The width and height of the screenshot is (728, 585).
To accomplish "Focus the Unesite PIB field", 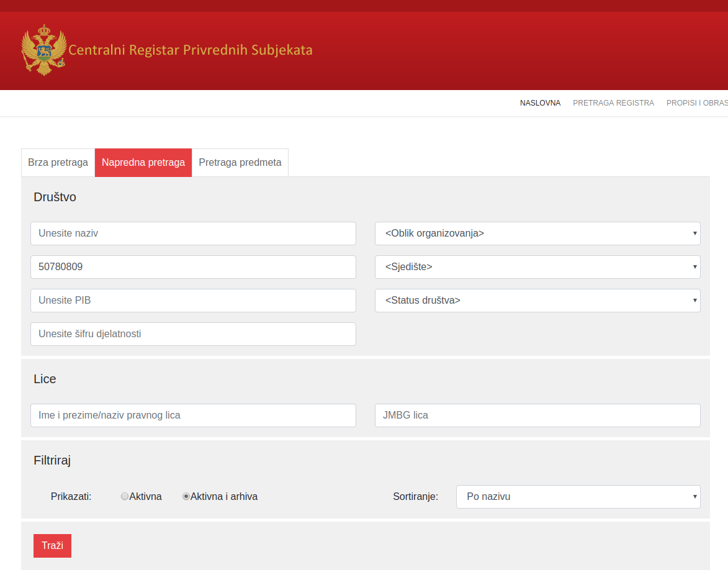I will [193, 300].
